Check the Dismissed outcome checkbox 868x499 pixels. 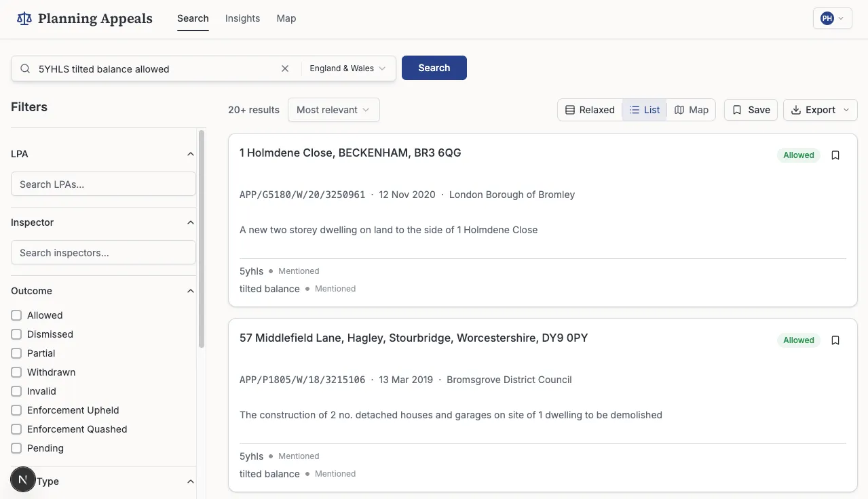coord(16,334)
